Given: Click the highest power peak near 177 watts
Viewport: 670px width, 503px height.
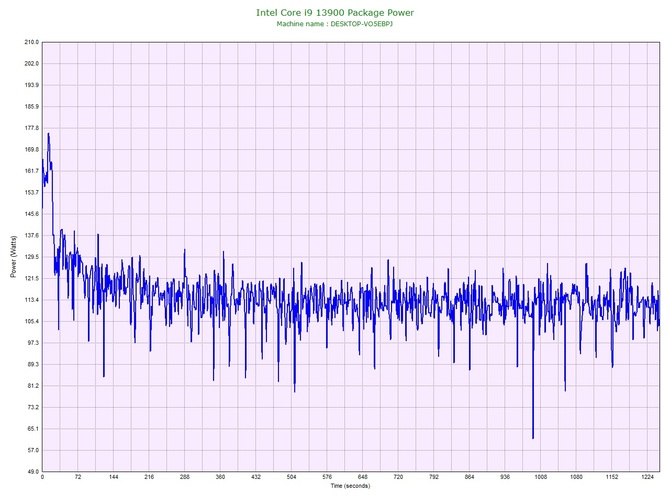Looking at the screenshot, I should [48, 134].
